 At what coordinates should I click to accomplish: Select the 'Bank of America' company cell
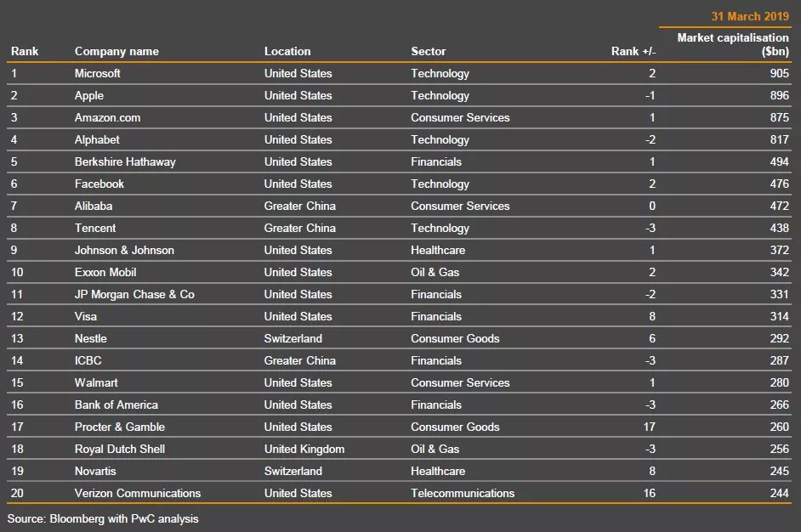tap(116, 405)
